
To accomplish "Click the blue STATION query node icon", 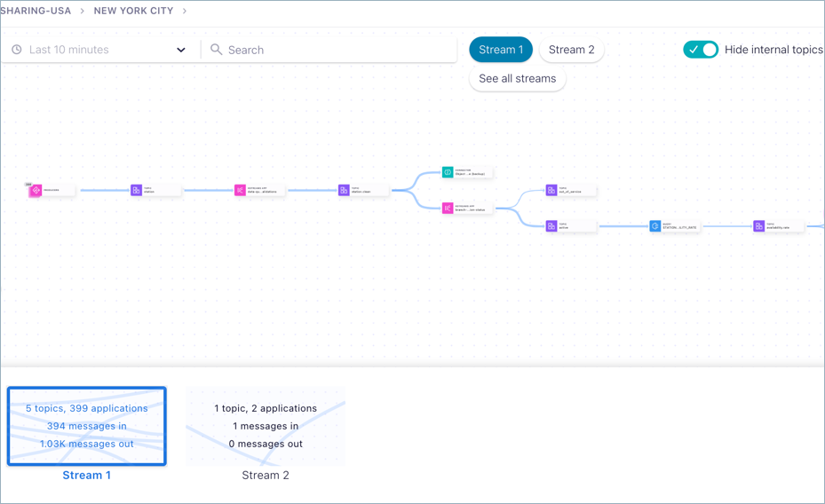I will click(x=655, y=226).
